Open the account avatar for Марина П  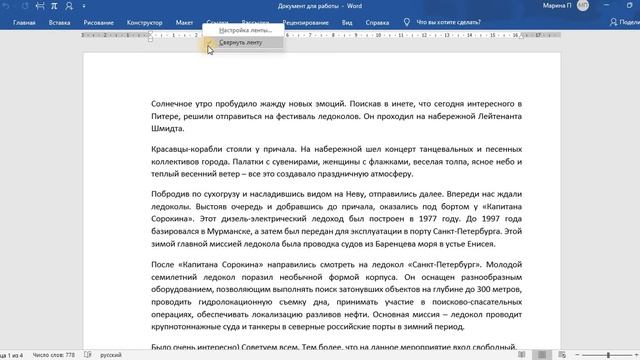(x=583, y=6)
